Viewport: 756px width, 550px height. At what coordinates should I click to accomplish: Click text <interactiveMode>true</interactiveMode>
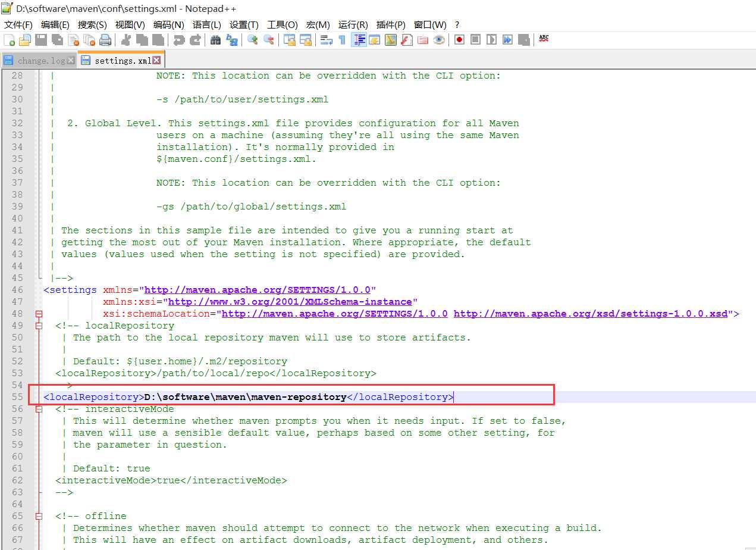171,480
